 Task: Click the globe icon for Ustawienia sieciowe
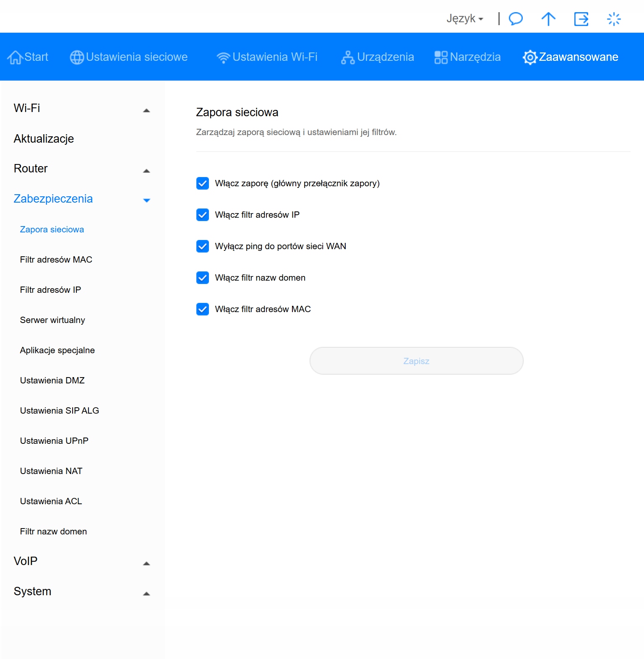(77, 57)
